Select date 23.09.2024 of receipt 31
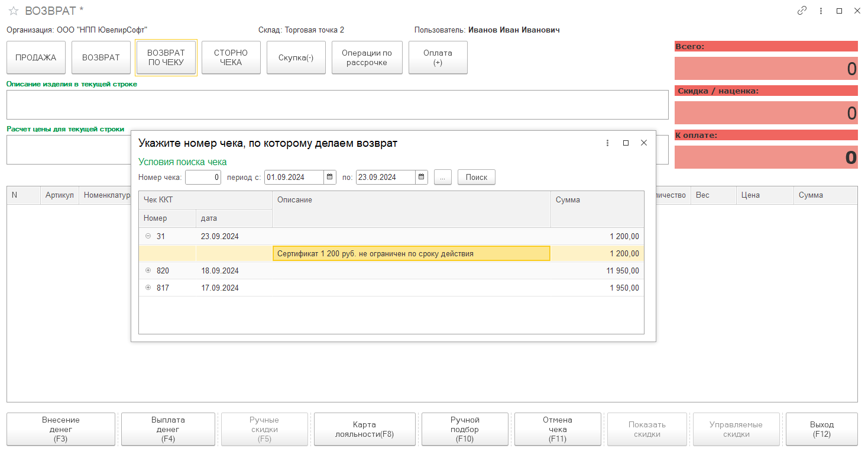Screen dimensions: 868x451 [234, 236]
